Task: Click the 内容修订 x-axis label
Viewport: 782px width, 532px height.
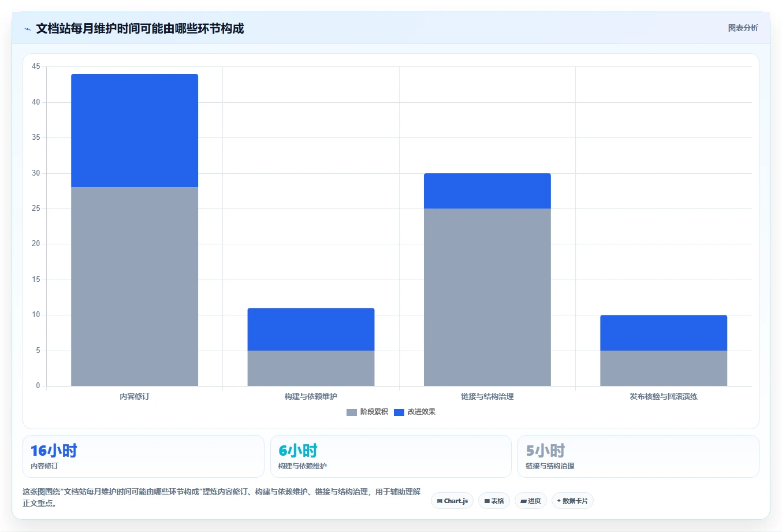Action: (135, 396)
